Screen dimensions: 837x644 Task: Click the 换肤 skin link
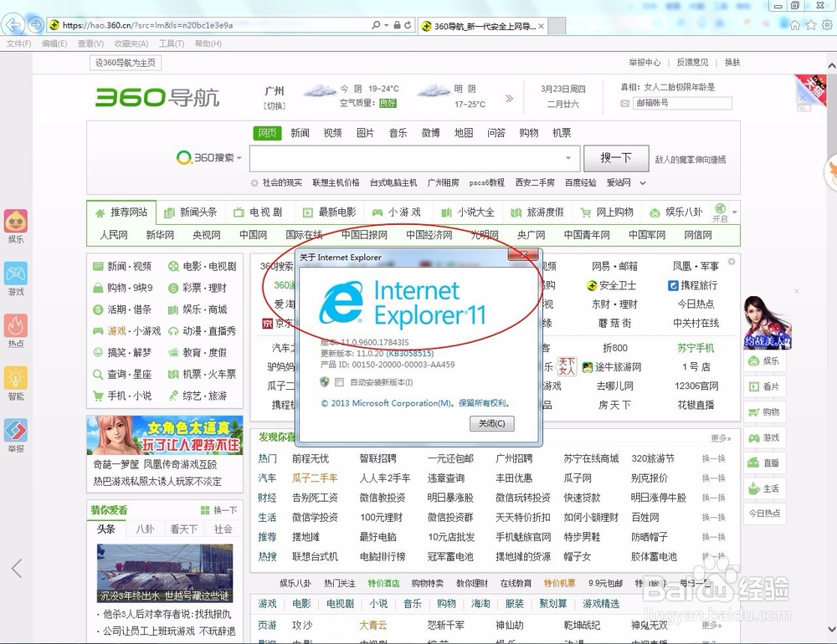click(732, 63)
